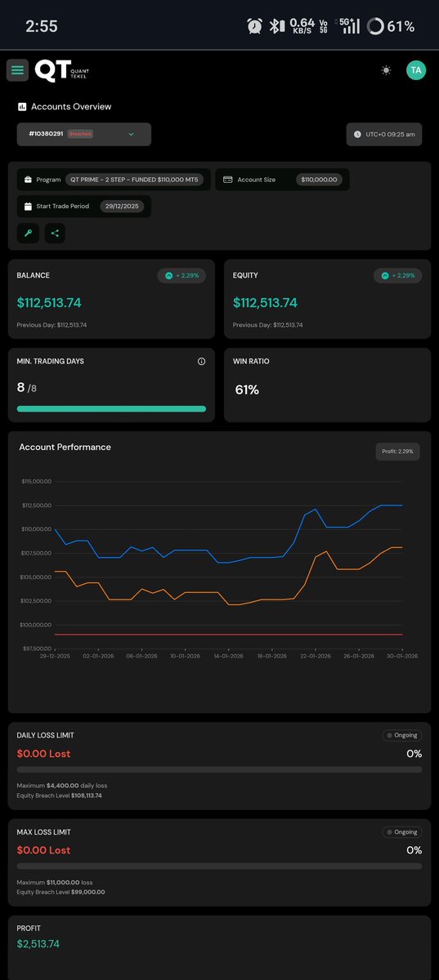Click the $110,000.00 account size value

[319, 180]
